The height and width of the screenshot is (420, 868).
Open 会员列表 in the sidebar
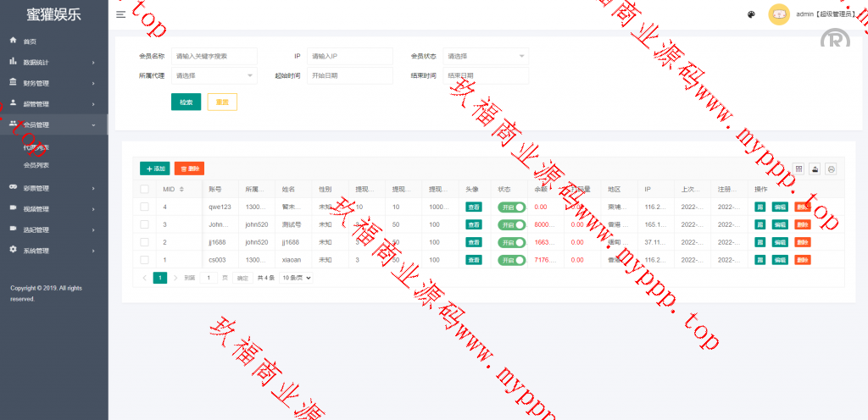(36, 165)
